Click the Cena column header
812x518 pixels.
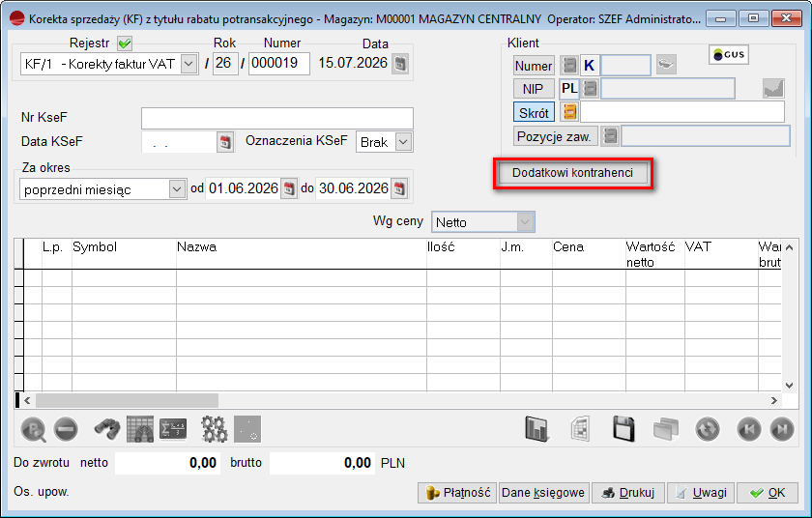click(x=589, y=254)
